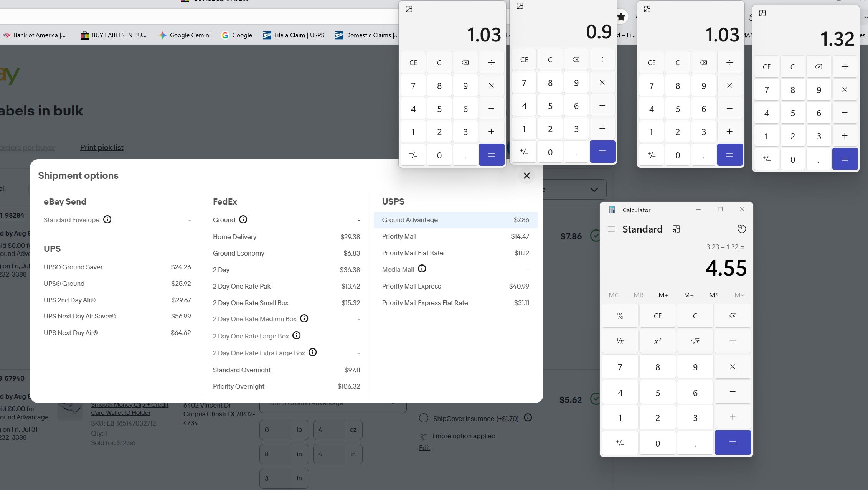Click the reciprocal 1/x key
The width and height of the screenshot is (868, 490).
pos(620,341)
